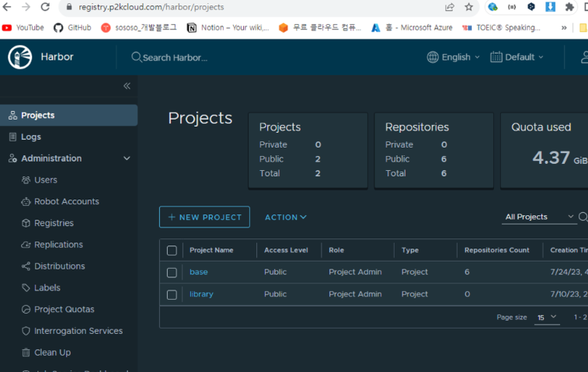The height and width of the screenshot is (372, 588).
Task: Click the hexagon extension icon
Action: [x=531, y=7]
